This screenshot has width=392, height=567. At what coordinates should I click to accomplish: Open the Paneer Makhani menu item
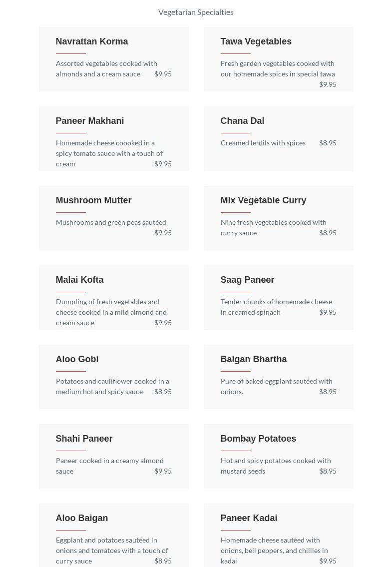coord(90,121)
